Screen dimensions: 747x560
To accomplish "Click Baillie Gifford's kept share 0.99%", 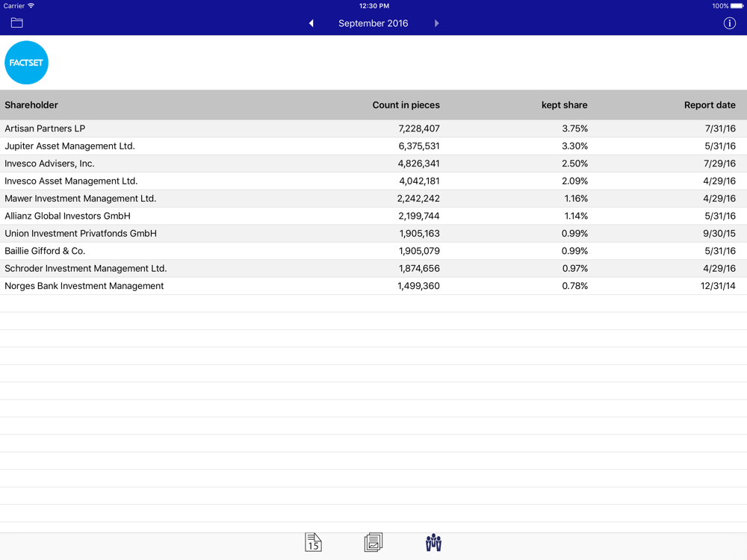I will coord(574,251).
